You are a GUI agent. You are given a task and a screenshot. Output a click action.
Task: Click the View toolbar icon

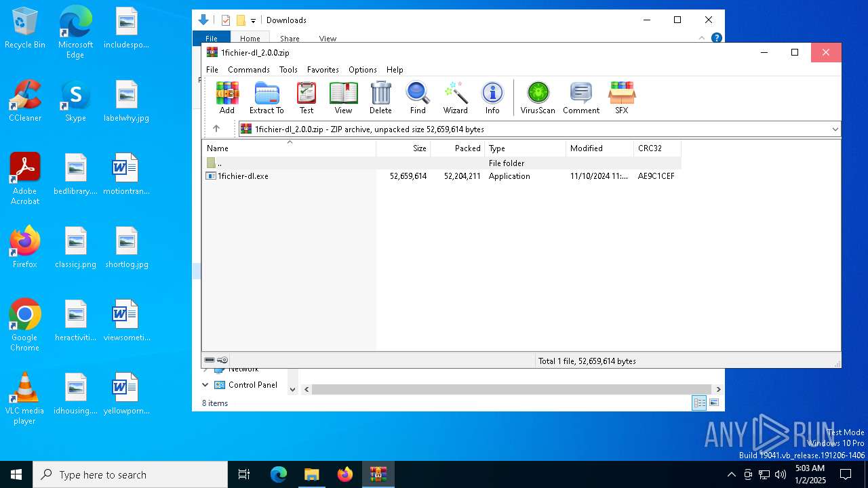(343, 98)
